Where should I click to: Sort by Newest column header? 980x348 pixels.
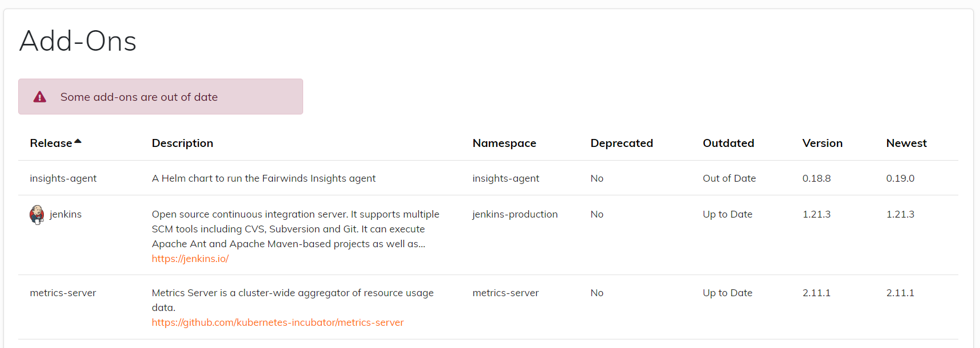[x=906, y=143]
